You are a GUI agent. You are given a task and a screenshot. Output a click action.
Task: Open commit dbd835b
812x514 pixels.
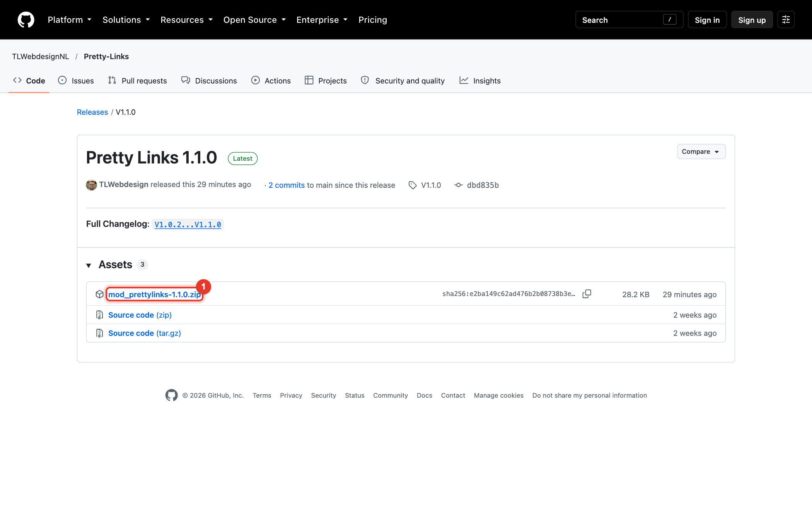pos(483,185)
